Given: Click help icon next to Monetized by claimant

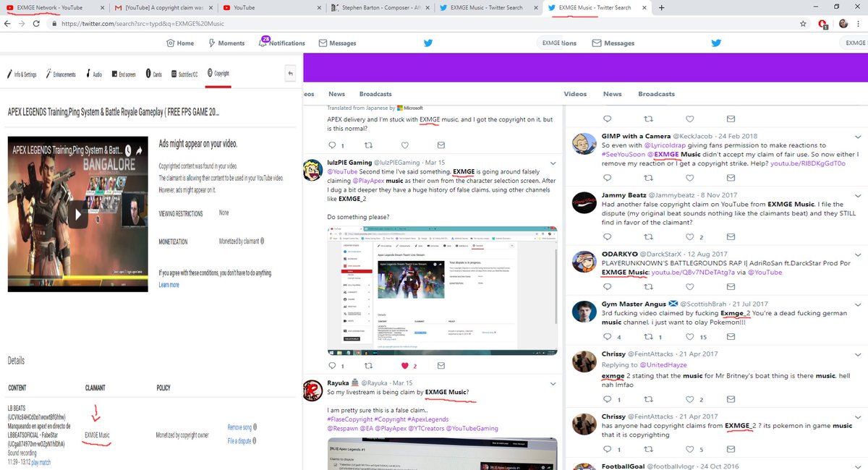Looking at the screenshot, I should click(261, 242).
